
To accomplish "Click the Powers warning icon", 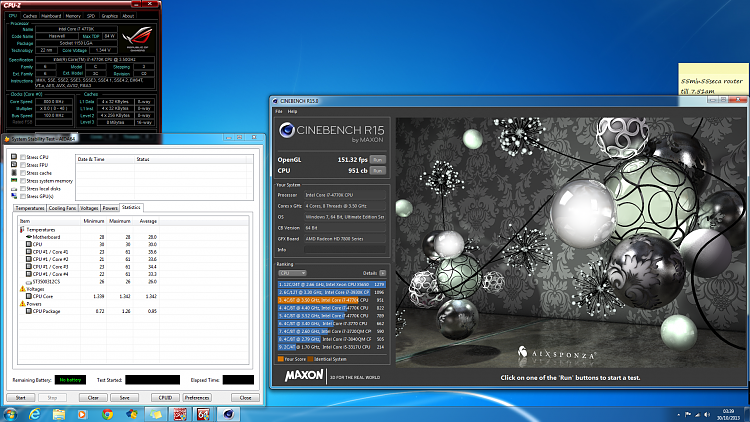I will pyautogui.click(x=22, y=304).
